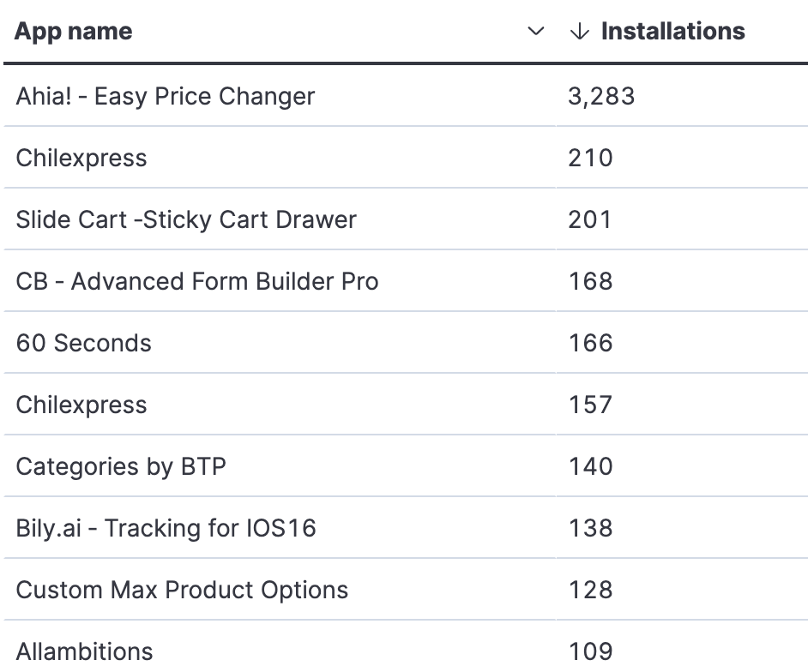Click the 201 installations cell
Screen dimensions: 808x672
[590, 219]
